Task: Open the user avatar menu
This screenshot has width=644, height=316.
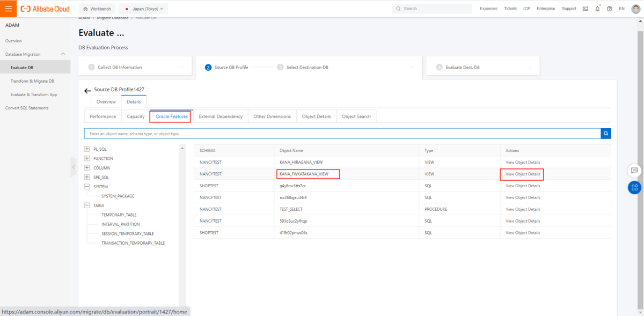Action: pyautogui.click(x=635, y=9)
